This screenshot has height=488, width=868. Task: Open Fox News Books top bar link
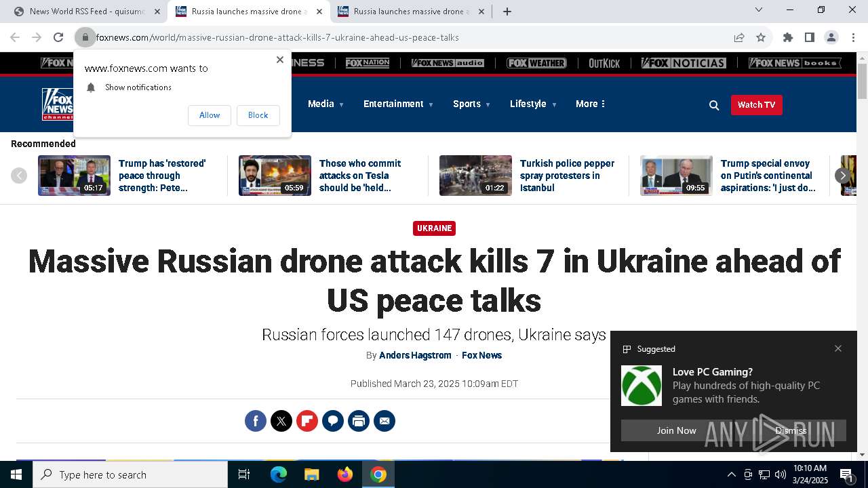pyautogui.click(x=795, y=63)
